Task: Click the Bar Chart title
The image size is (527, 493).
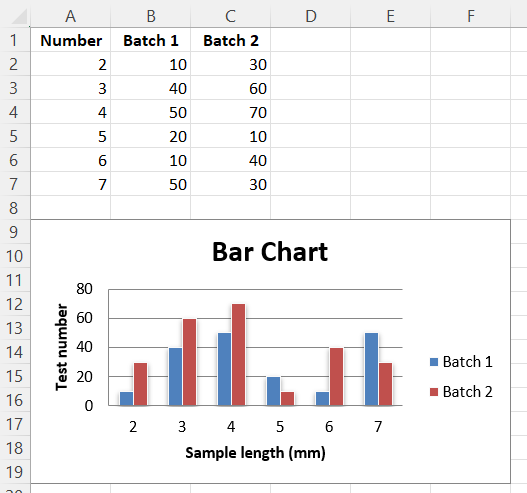Action: [270, 252]
